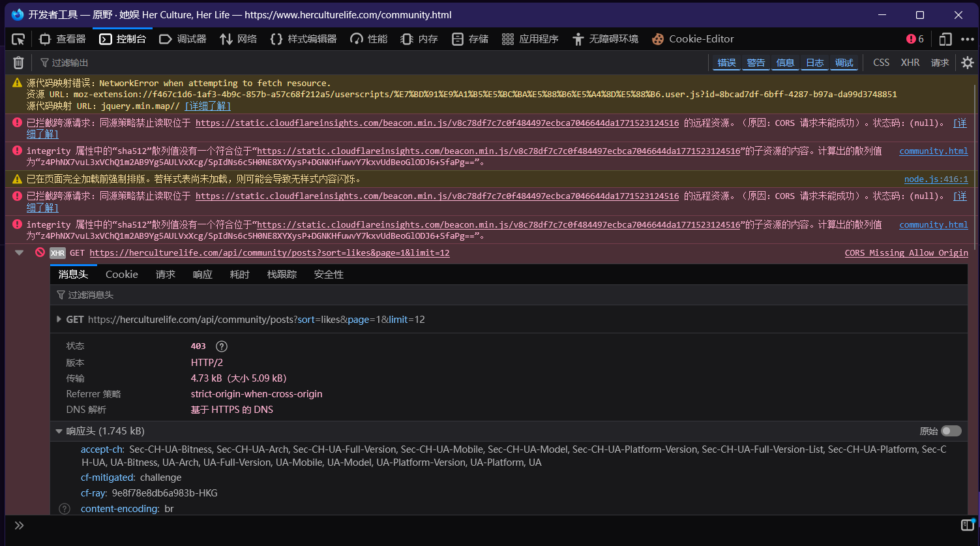
Task: Switch to the 网络 network panel
Action: click(x=238, y=39)
